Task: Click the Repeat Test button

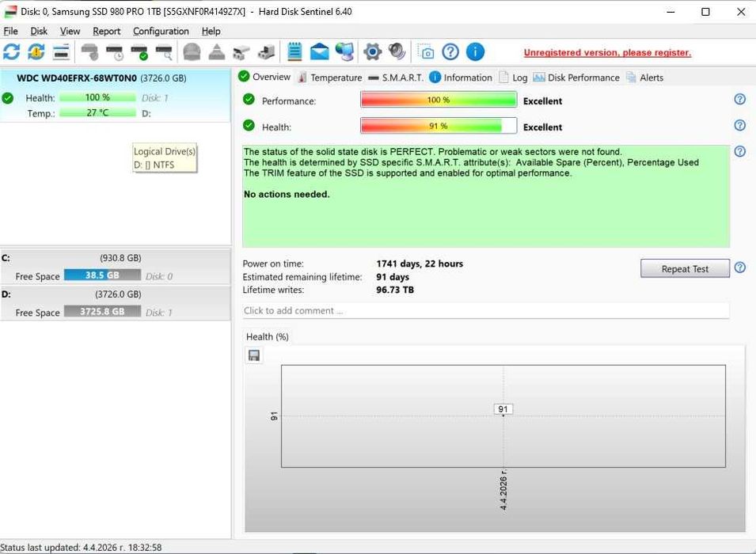Action: [x=685, y=268]
